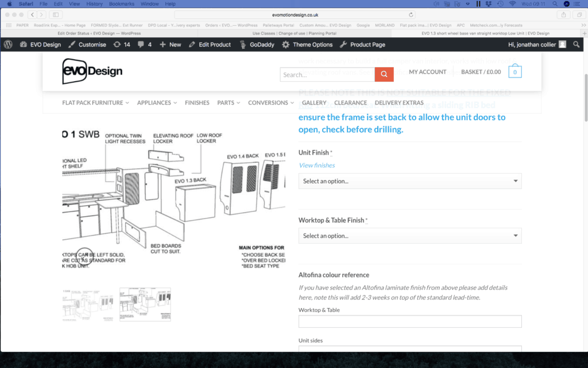Open Customise from the admin bar
This screenshot has height=368, width=588.
click(x=87, y=44)
